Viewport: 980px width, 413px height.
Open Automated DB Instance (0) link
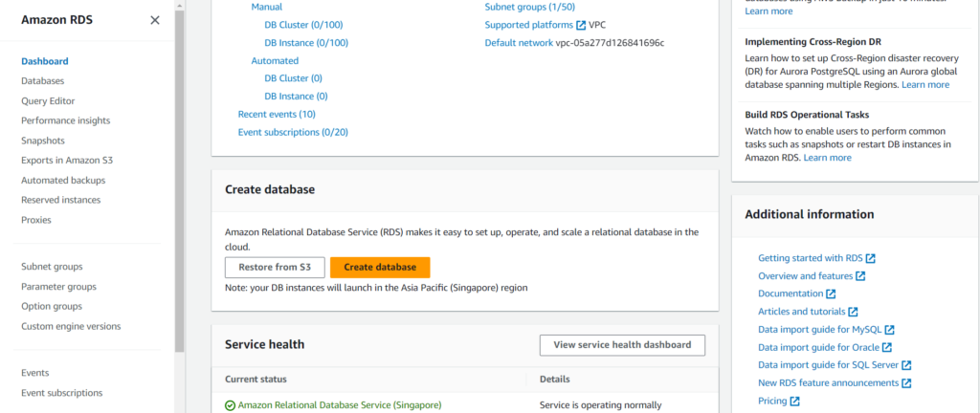[x=297, y=97]
